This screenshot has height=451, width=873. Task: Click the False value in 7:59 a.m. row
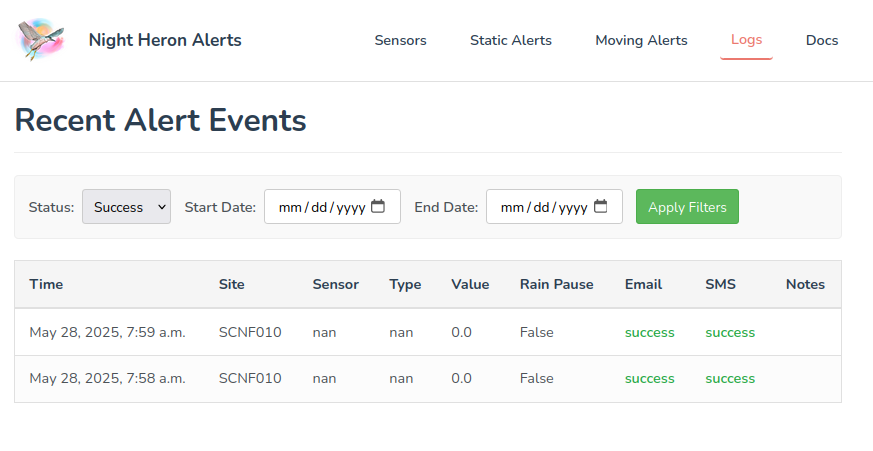[x=537, y=332]
